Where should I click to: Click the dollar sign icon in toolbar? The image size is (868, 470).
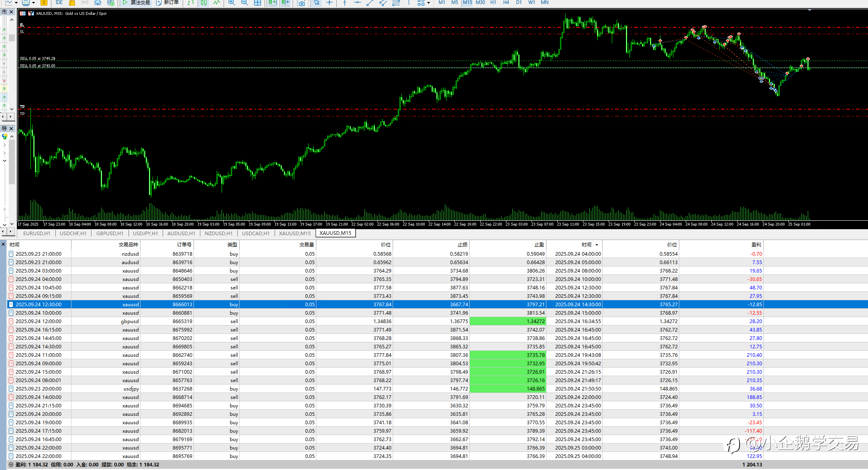pos(44,2)
